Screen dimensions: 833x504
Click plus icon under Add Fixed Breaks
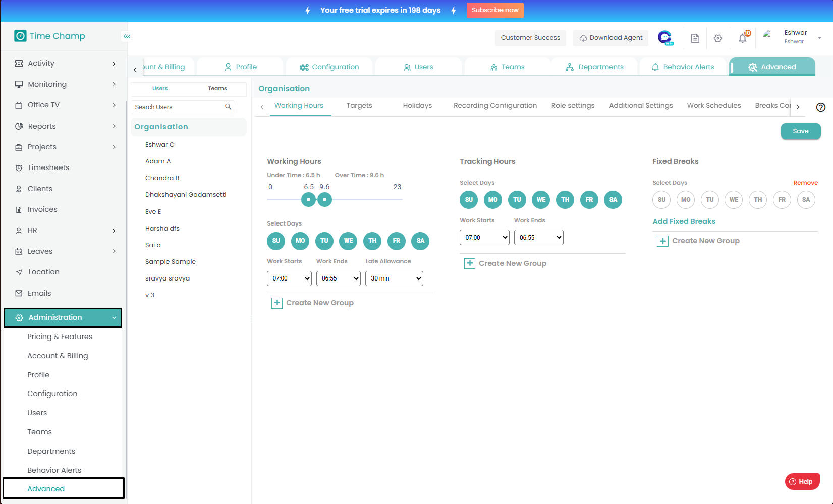pyautogui.click(x=662, y=241)
